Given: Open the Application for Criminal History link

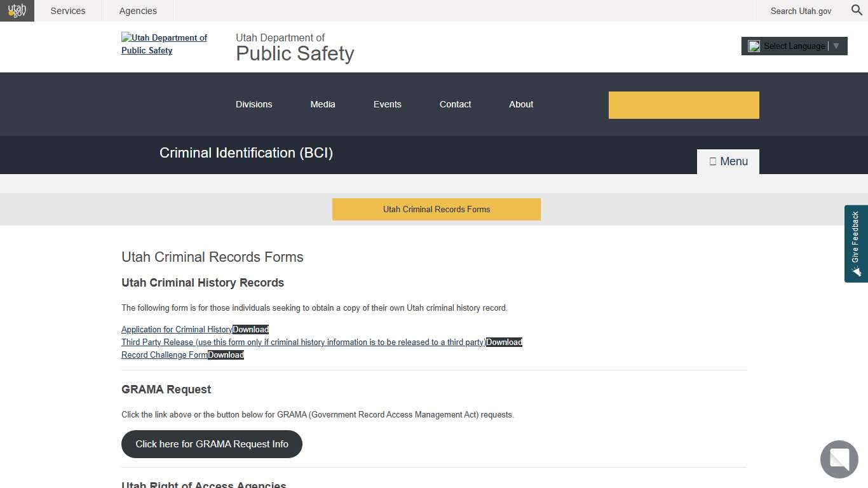Looking at the screenshot, I should pyautogui.click(x=176, y=329).
